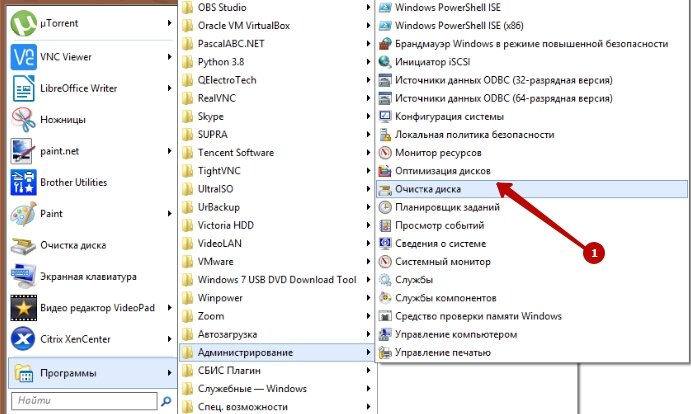Expand the paint.net submenu arrow
The width and height of the screenshot is (691, 414).
pos(169,151)
